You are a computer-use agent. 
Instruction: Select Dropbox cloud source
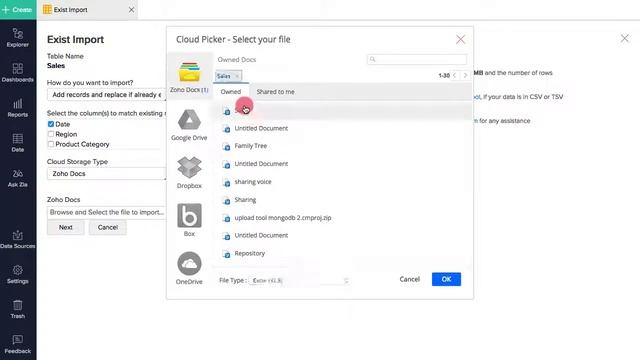(189, 173)
